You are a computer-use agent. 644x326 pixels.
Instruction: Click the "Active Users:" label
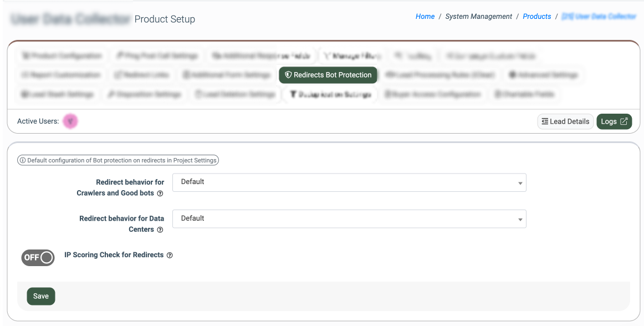point(38,121)
